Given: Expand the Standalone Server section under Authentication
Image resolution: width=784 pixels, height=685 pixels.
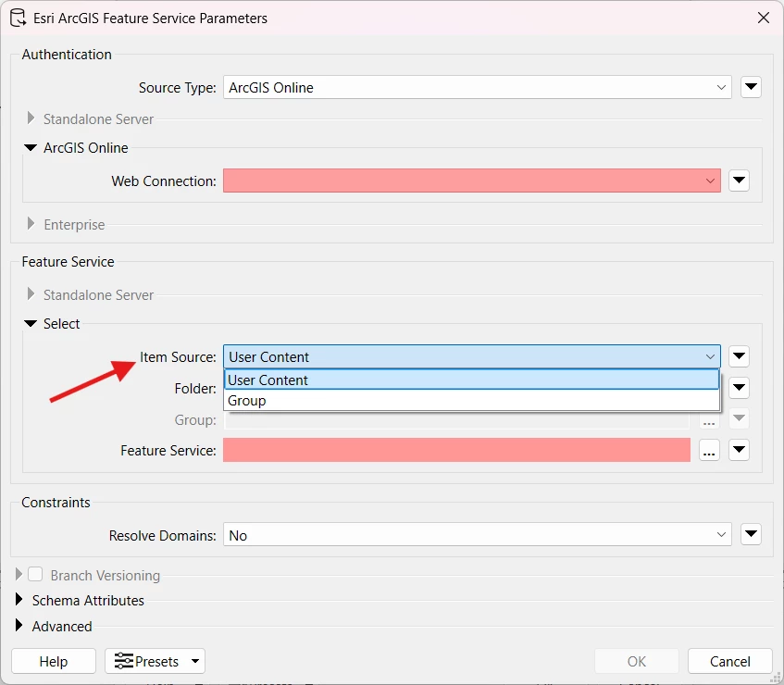Looking at the screenshot, I should [31, 118].
